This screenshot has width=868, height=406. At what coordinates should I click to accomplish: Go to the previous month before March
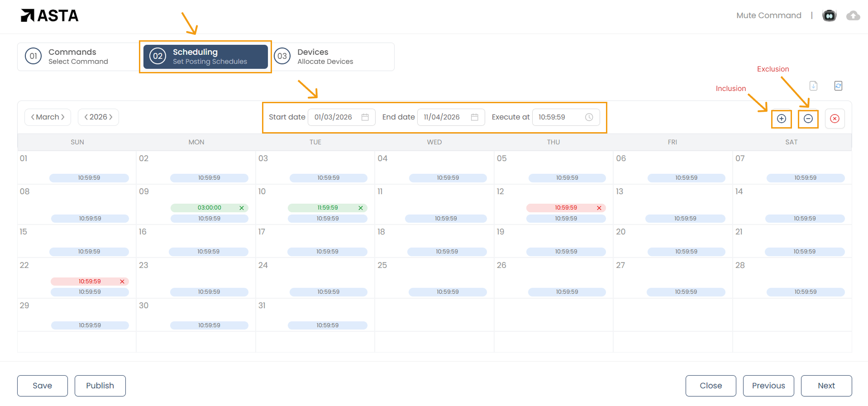click(x=33, y=117)
